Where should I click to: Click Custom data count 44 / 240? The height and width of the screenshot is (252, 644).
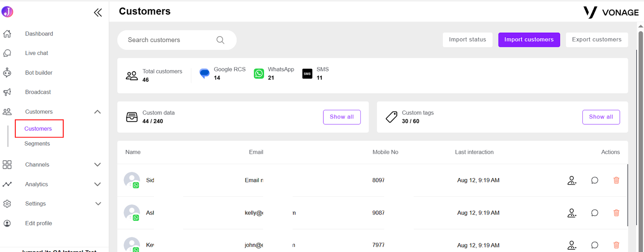coord(153,121)
